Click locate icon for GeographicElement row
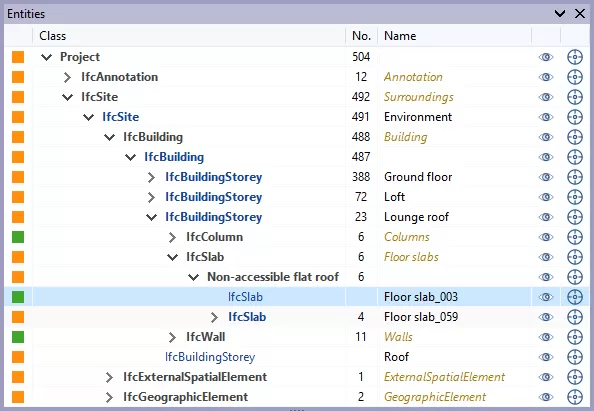Viewport: 594px width, 411px height. click(x=575, y=397)
